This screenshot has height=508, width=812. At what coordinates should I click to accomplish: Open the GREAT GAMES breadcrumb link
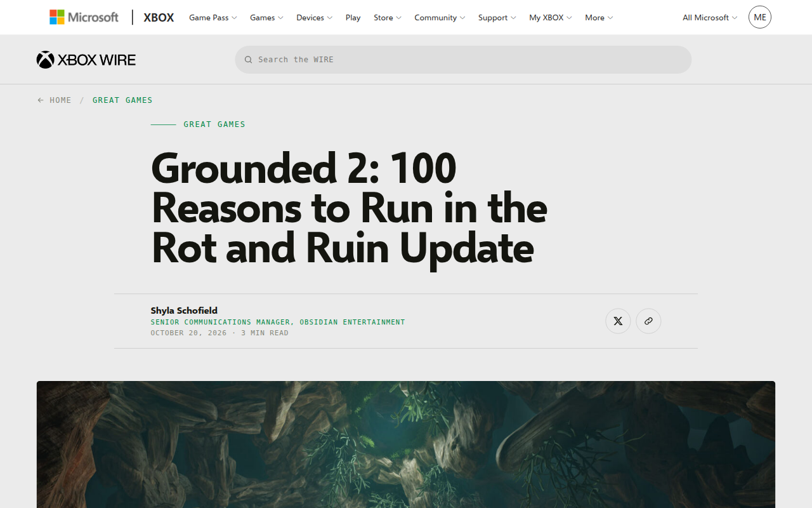coord(122,100)
